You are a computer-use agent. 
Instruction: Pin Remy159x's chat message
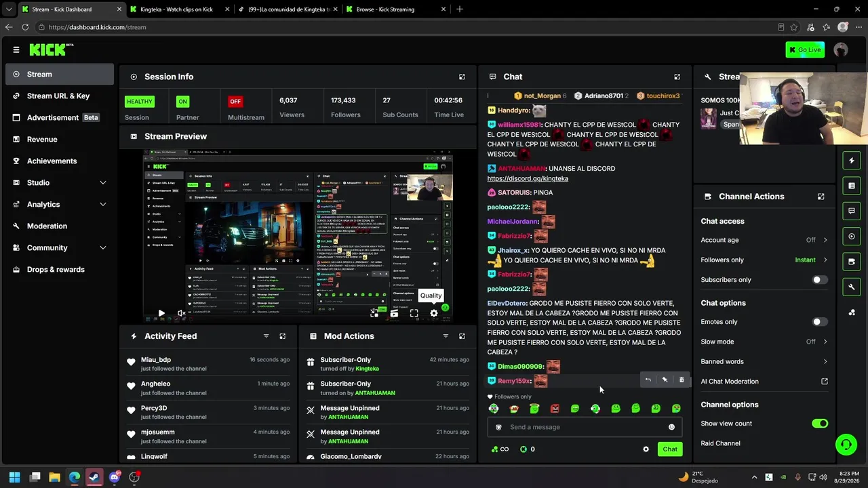(x=665, y=380)
